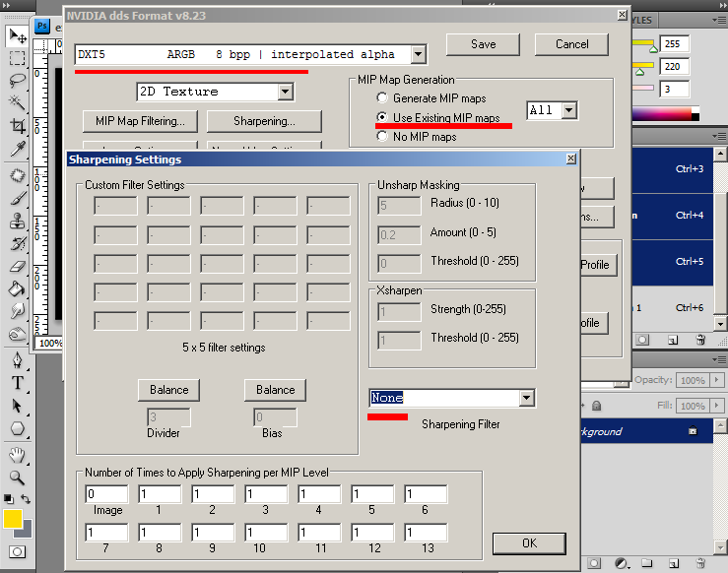Select the Move tool in Photoshop toolbar
The image size is (728, 573).
point(18,35)
